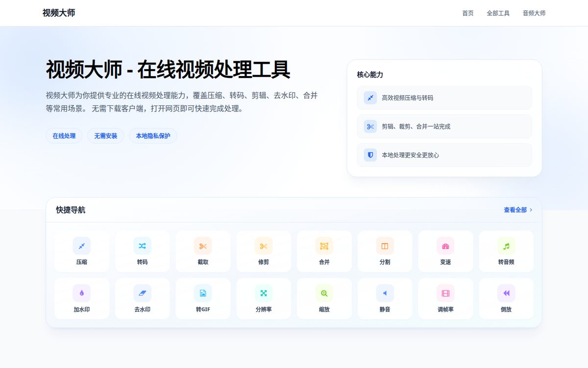Click the 核心能力 heading
The image size is (588, 368).
(370, 75)
